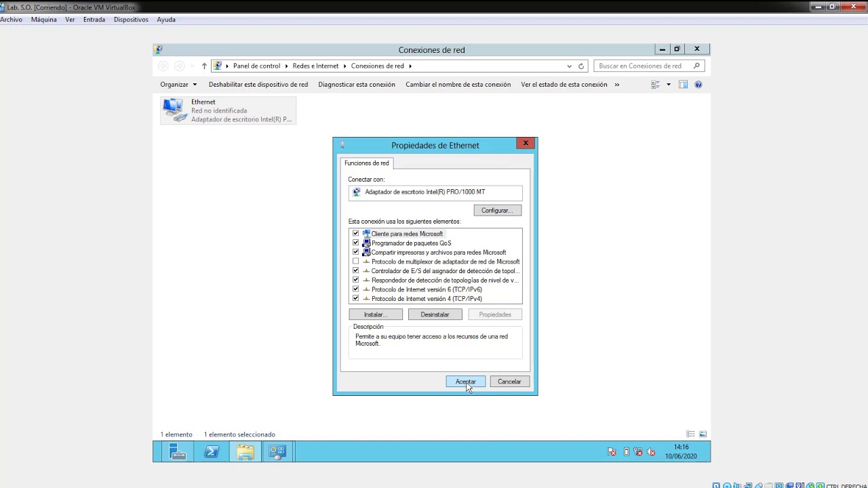
Task: Open File Explorer taskbar icon
Action: pyautogui.click(x=245, y=452)
